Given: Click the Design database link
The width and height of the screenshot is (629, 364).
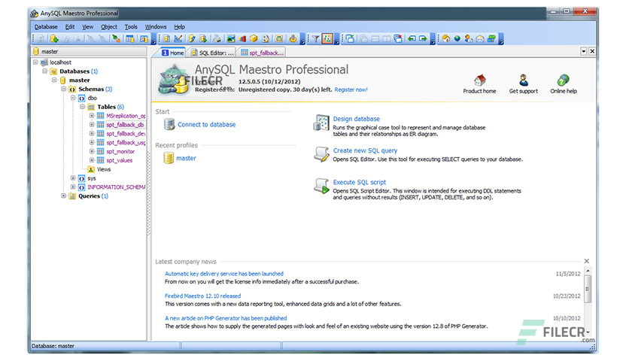Looking at the screenshot, I should (x=356, y=119).
